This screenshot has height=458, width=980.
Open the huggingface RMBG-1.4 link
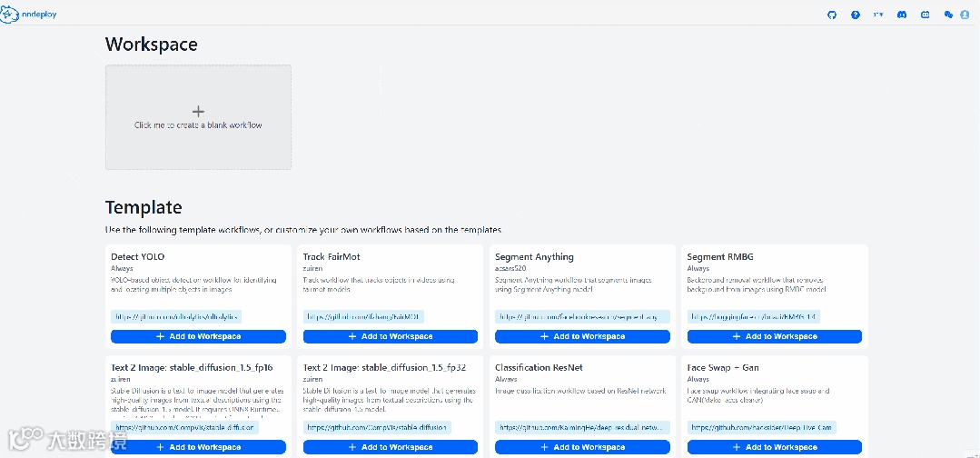754,317
